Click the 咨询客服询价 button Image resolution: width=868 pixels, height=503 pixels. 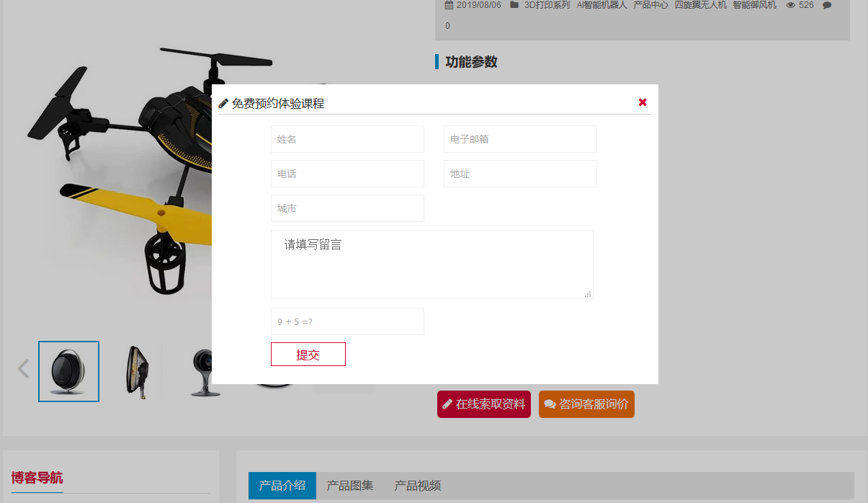586,404
